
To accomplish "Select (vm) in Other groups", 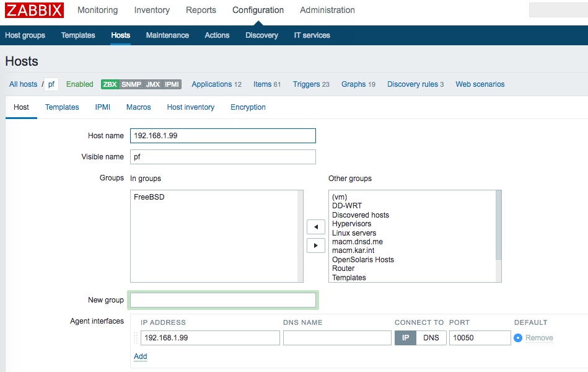I will pyautogui.click(x=340, y=197).
